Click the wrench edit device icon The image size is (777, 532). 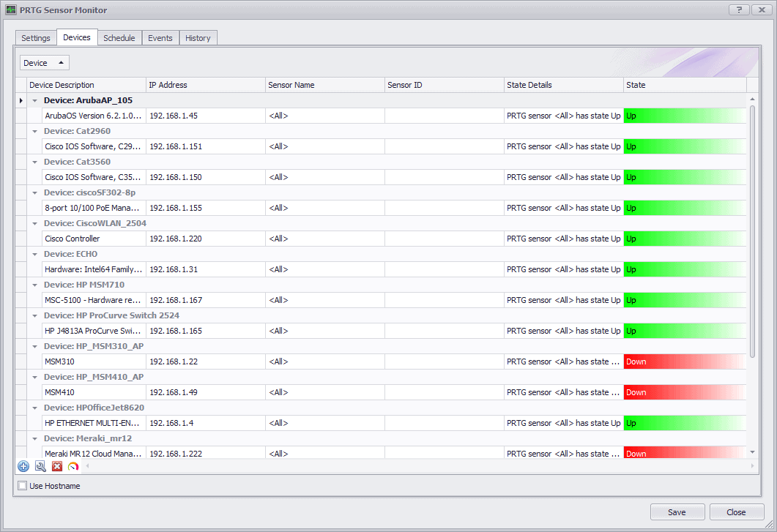click(x=40, y=466)
